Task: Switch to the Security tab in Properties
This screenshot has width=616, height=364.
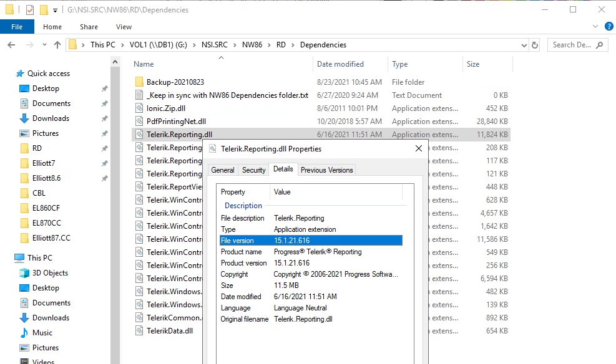Action: click(x=254, y=170)
